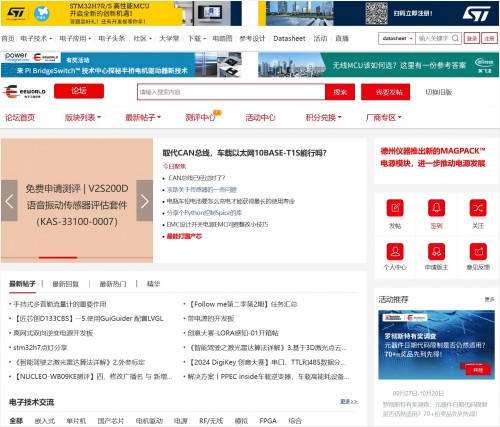Click the 无线MCU该如何选 banner ad

pyautogui.click(x=378, y=65)
